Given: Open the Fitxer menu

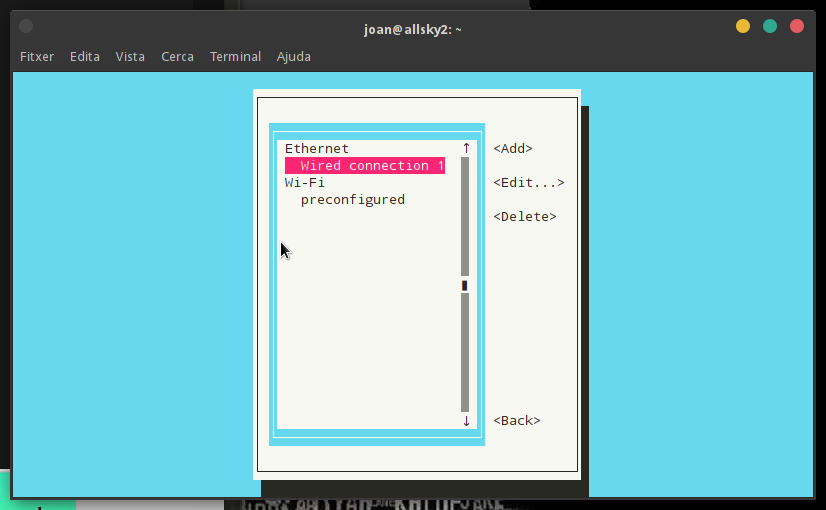Looking at the screenshot, I should coord(37,56).
